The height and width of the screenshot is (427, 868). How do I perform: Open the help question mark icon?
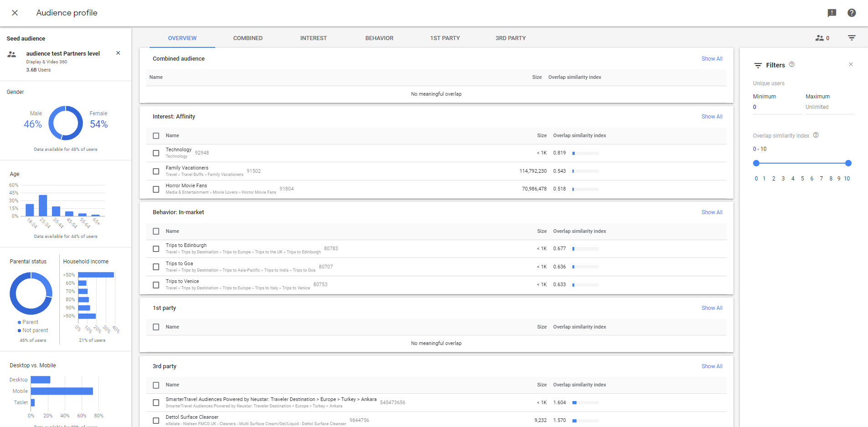(852, 13)
